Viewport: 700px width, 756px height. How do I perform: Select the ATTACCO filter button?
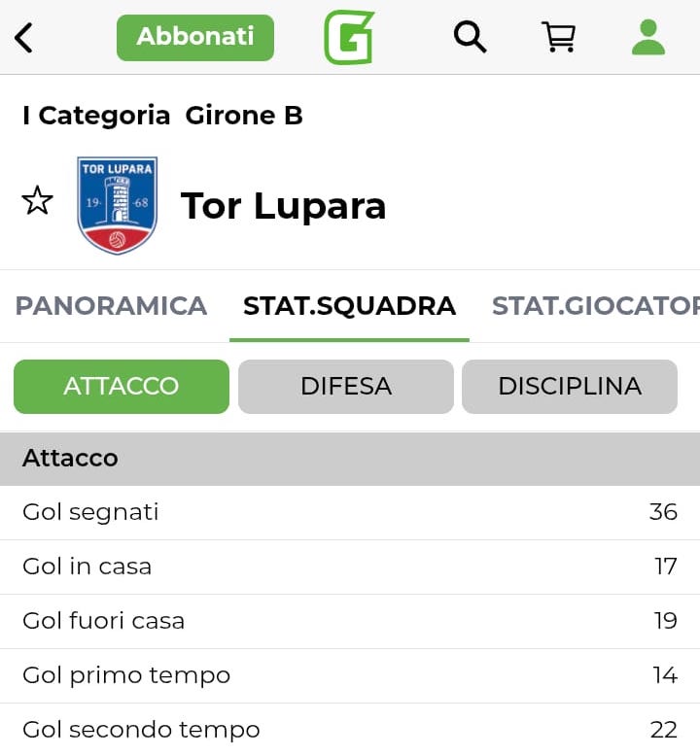click(122, 386)
